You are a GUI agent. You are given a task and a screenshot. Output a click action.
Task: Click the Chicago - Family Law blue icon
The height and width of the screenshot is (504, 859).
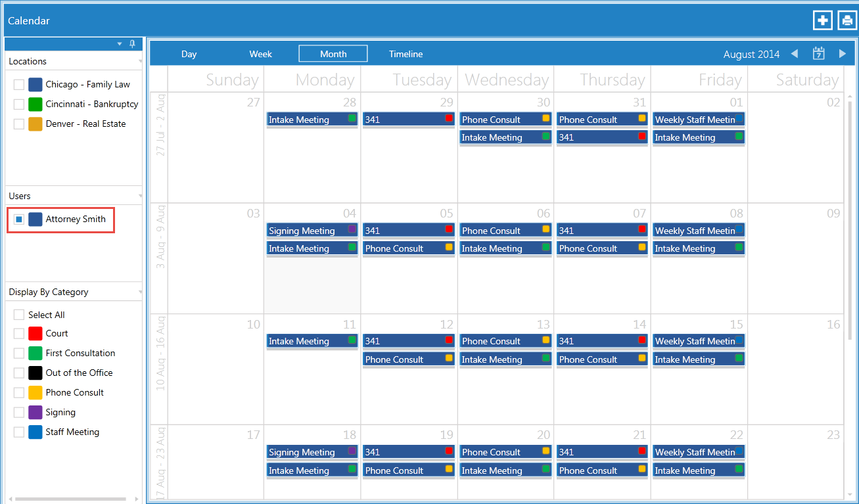[x=35, y=84]
